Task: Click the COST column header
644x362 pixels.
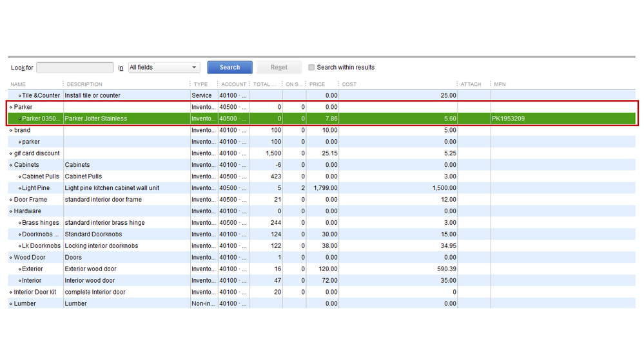Action: 349,84
